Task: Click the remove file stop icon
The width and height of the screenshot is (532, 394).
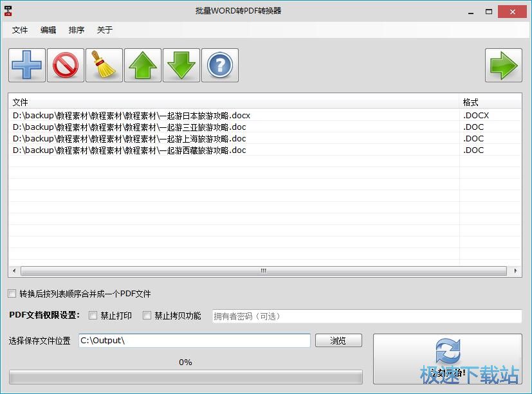Action: 65,65
